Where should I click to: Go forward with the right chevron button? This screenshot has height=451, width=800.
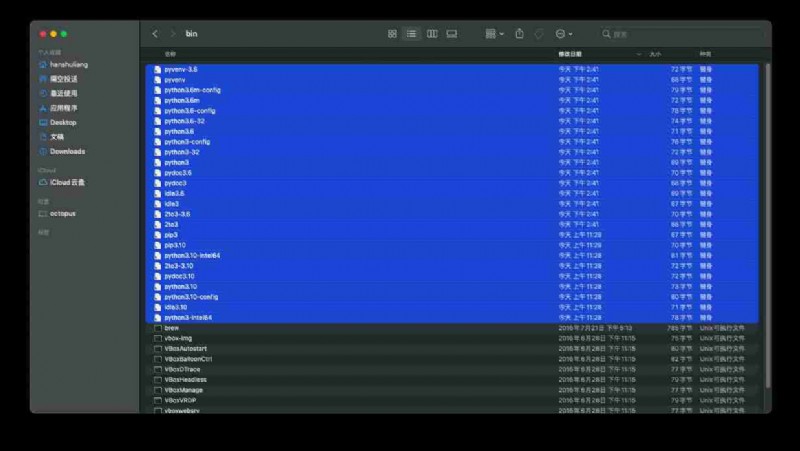click(173, 34)
